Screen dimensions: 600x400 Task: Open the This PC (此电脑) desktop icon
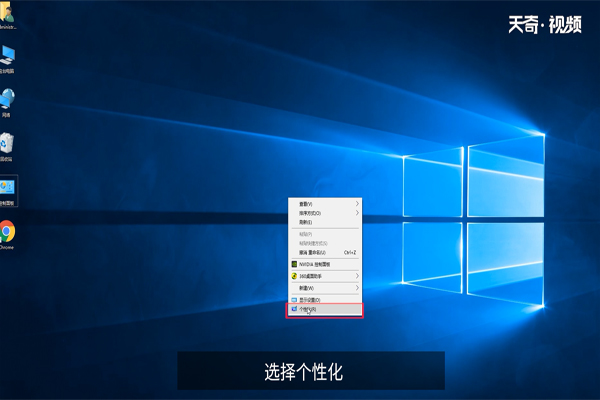pos(7,59)
